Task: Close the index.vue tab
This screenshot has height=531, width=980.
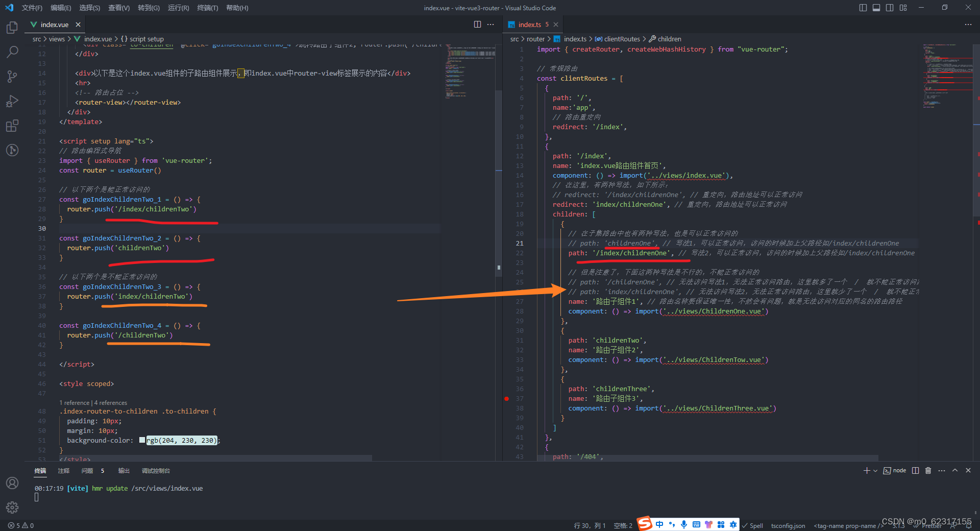Action: tap(78, 25)
